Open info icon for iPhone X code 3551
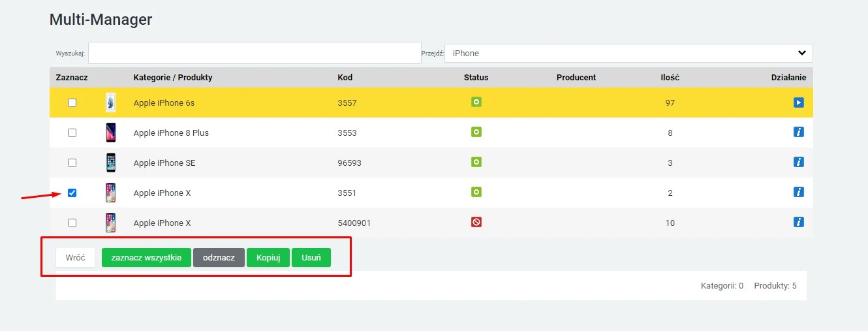Image resolution: width=868 pixels, height=331 pixels. pos(798,193)
